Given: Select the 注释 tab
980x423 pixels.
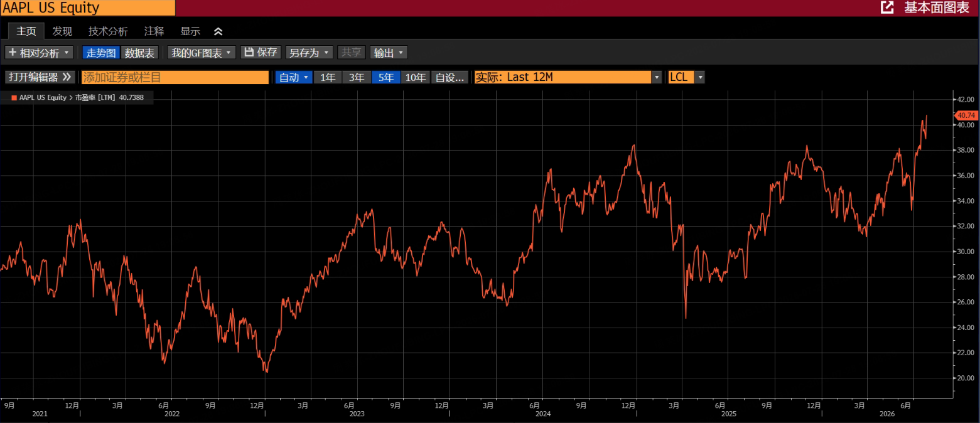Looking at the screenshot, I should [x=154, y=31].
